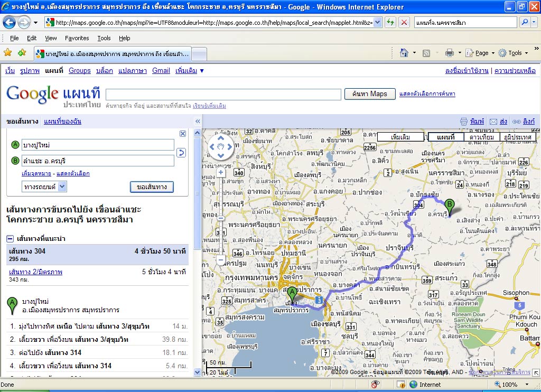Viewport: 541px width, 392px height.
Task: Close the directions form with X icon
Action: click(183, 134)
